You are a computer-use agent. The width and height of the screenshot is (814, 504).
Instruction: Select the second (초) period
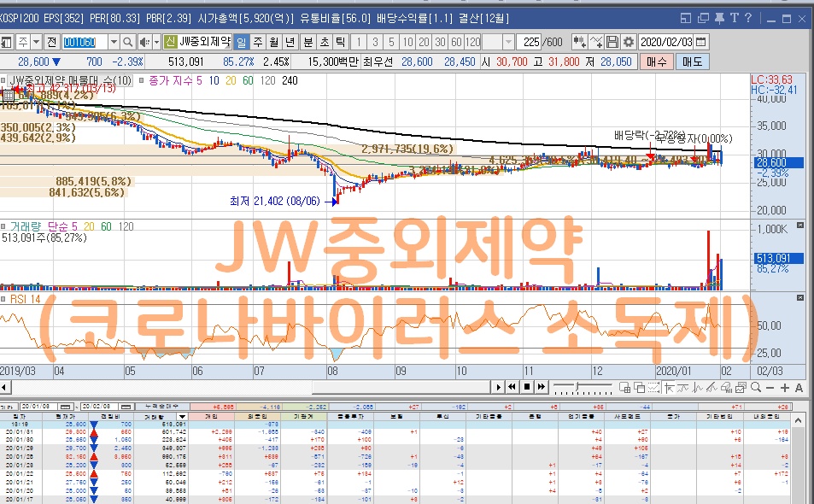click(x=324, y=42)
